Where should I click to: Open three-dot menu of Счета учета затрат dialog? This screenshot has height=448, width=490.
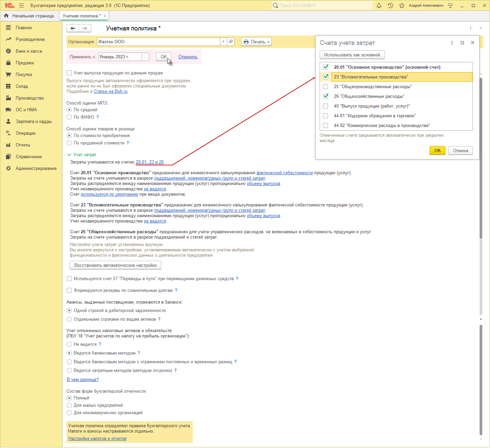pos(452,43)
